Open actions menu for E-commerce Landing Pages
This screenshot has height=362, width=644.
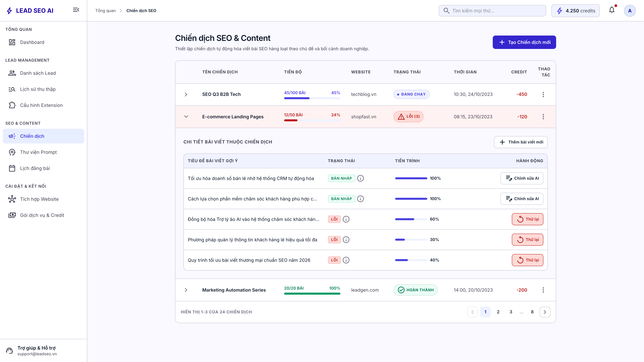pyautogui.click(x=543, y=117)
